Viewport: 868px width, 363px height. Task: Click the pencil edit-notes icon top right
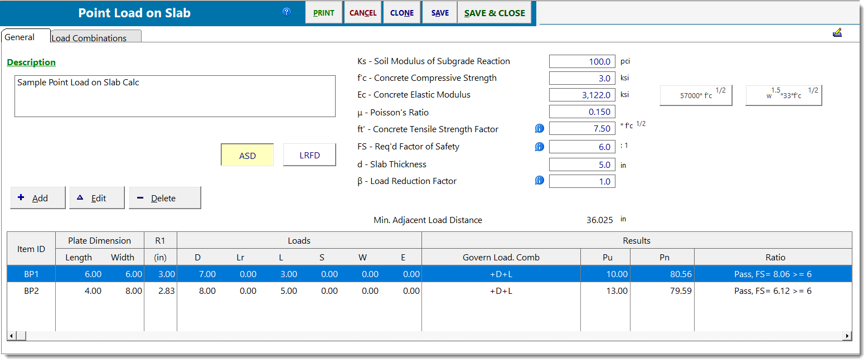[838, 33]
